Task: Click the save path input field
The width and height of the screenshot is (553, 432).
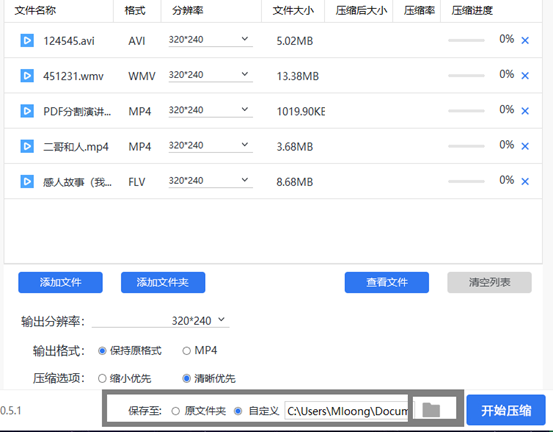Action: 346,411
